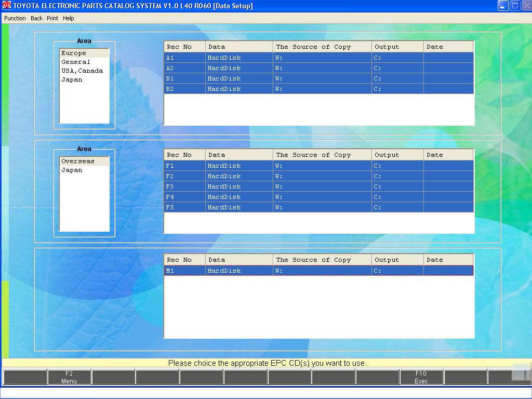Click the Rec No header in top table

click(184, 47)
